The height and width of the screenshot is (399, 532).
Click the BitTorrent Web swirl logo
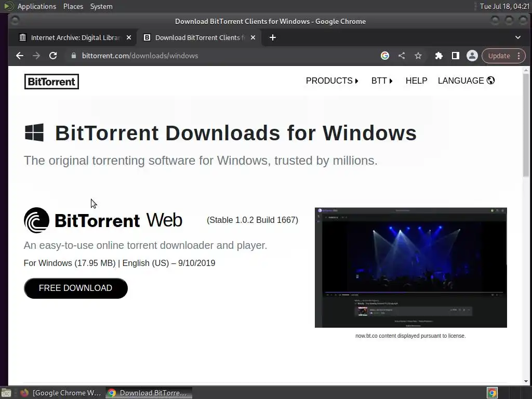point(37,220)
